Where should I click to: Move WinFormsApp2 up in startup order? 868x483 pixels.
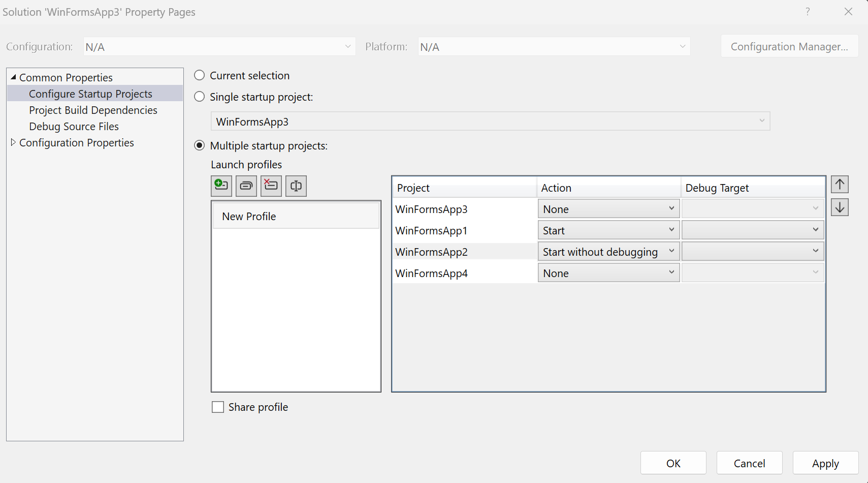pyautogui.click(x=839, y=184)
